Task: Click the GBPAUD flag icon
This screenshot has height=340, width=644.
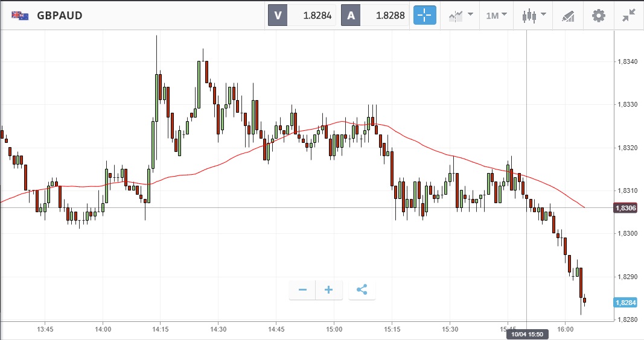Action: tap(21, 16)
